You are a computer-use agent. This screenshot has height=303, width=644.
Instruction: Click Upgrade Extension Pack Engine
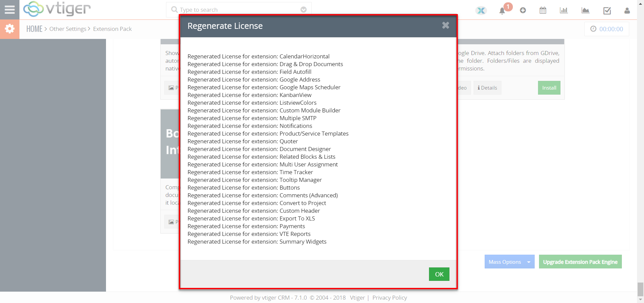point(580,262)
